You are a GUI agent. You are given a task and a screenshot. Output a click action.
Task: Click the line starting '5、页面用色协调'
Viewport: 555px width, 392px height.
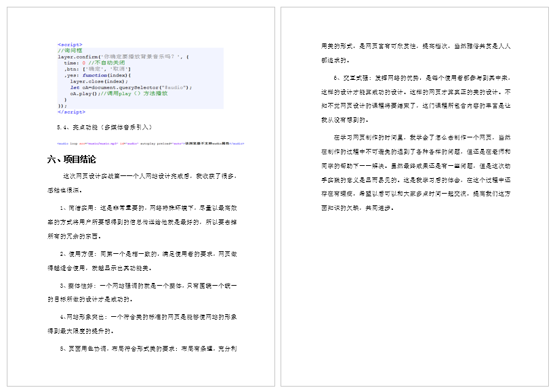point(148,349)
